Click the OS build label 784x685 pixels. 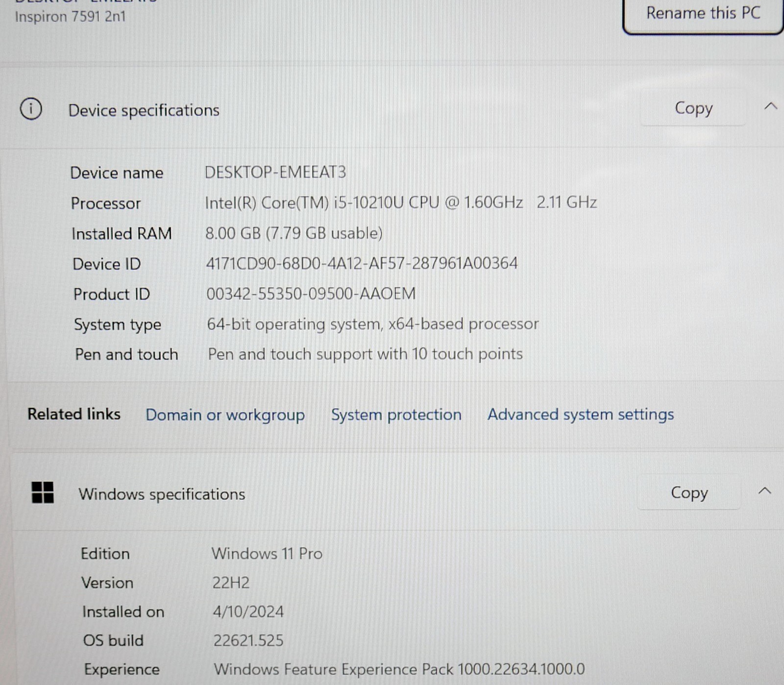click(113, 640)
